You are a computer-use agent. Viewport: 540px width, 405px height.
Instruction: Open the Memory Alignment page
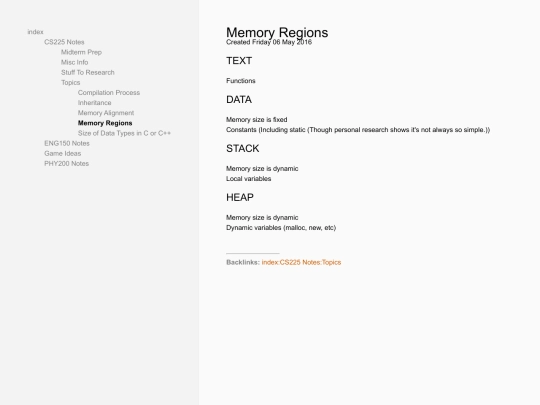tap(106, 113)
